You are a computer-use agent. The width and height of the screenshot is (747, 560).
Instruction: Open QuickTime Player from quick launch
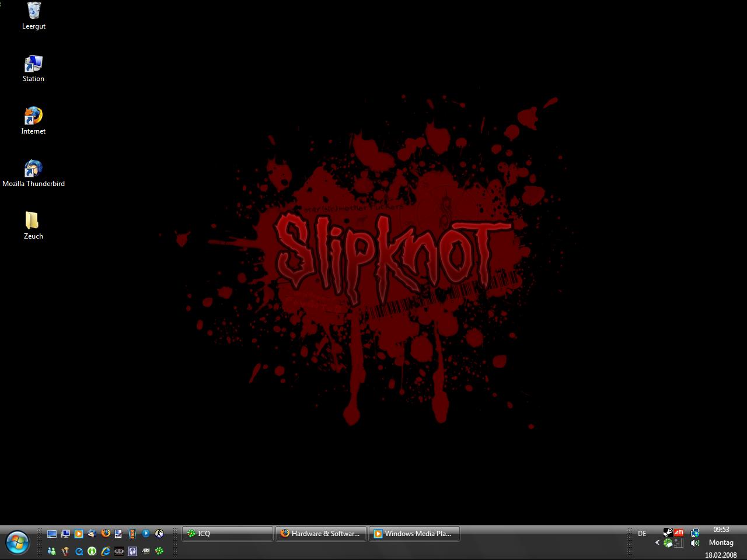click(79, 551)
